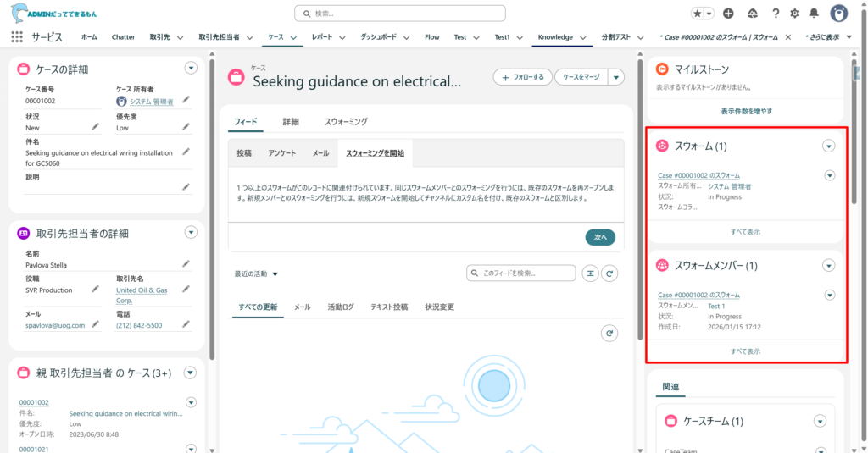
Task: Open the favorites star icon
Action: click(x=697, y=14)
